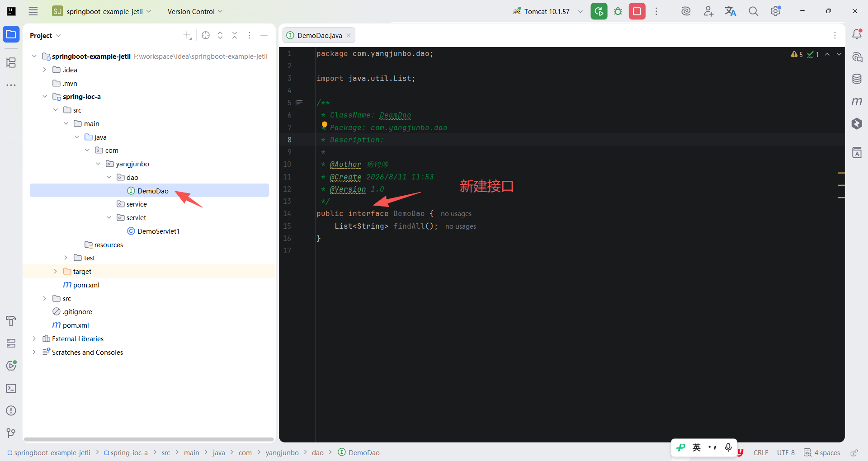Click the new file plus icon in Project panel
The image size is (868, 461).
point(187,35)
